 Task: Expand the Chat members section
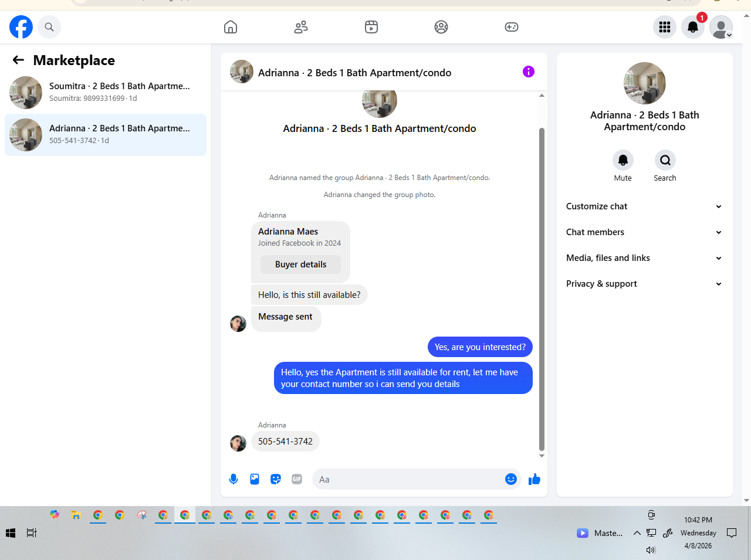point(644,232)
